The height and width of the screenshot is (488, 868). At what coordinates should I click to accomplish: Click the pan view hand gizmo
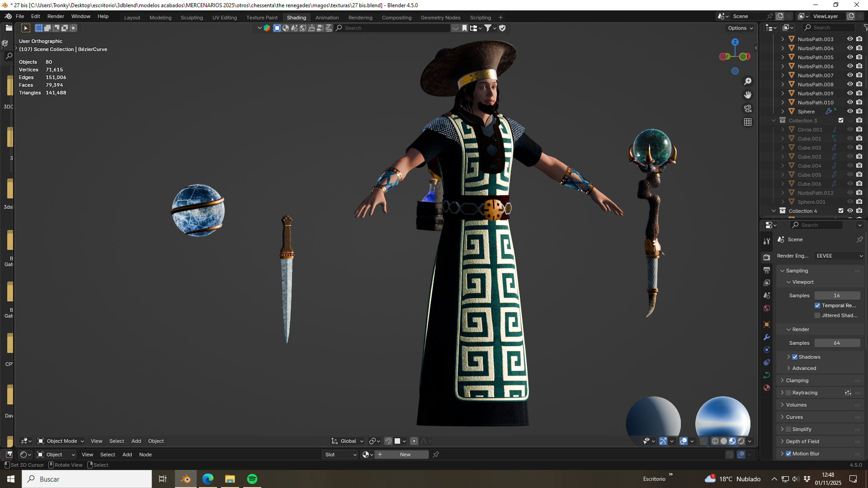[748, 95]
